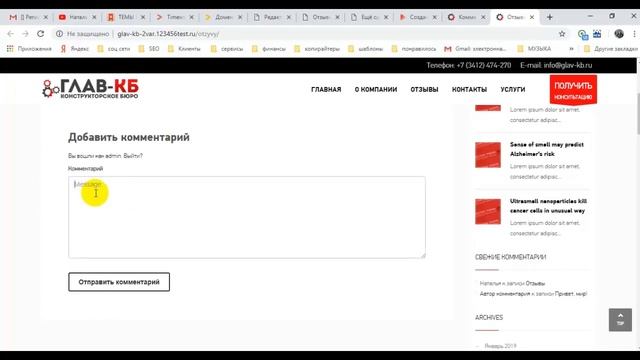
Task: Open the Gmail электронная bookmark
Action: point(476,49)
